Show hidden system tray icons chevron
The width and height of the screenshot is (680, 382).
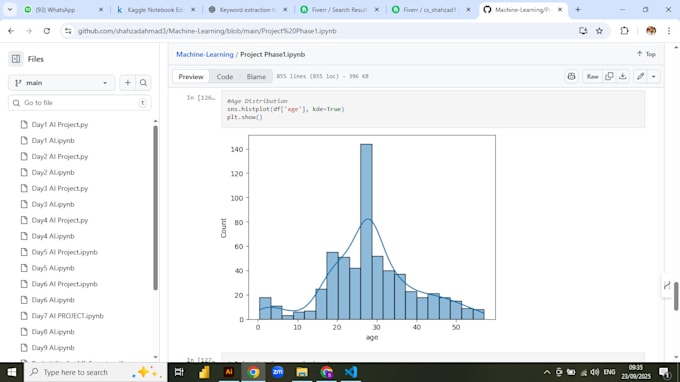[x=546, y=372]
